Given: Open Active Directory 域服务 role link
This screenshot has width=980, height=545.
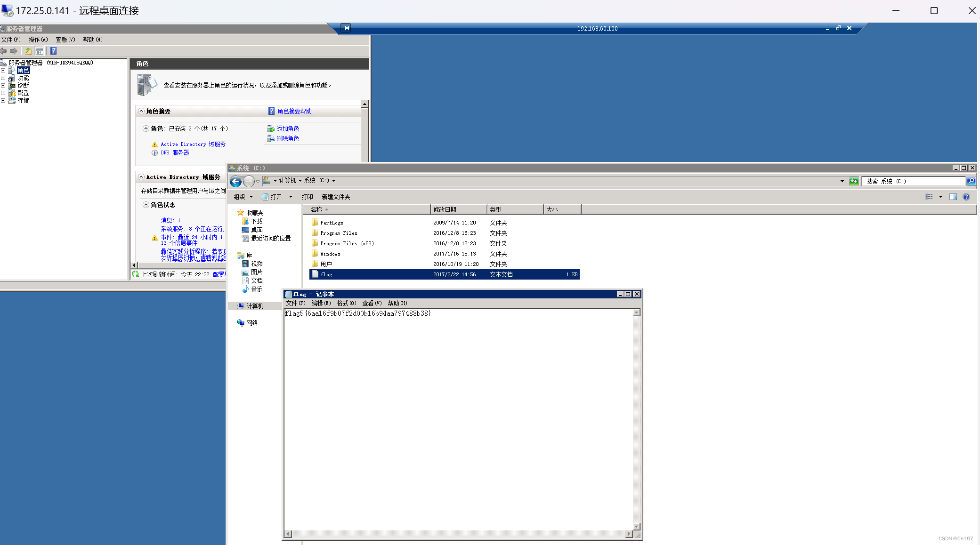Looking at the screenshot, I should click(193, 144).
